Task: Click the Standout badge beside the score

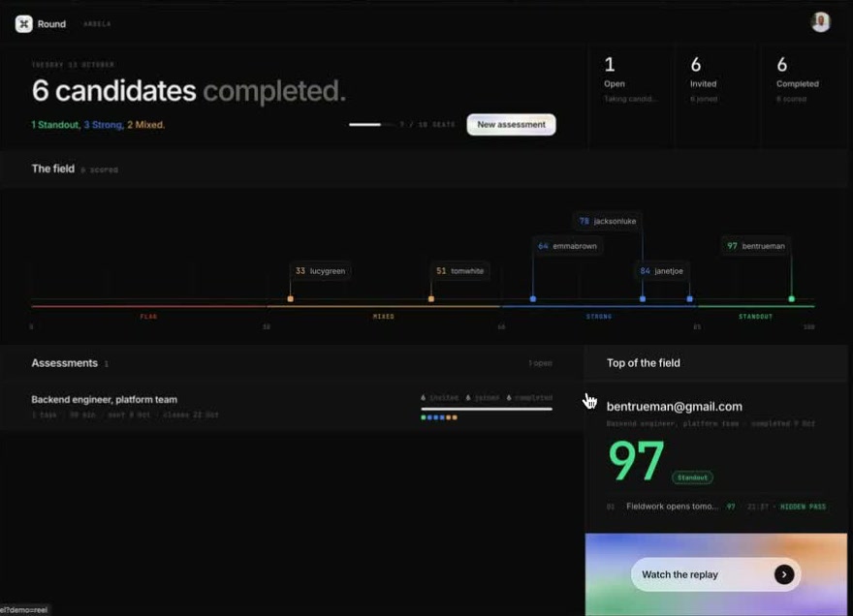Action: click(x=692, y=477)
